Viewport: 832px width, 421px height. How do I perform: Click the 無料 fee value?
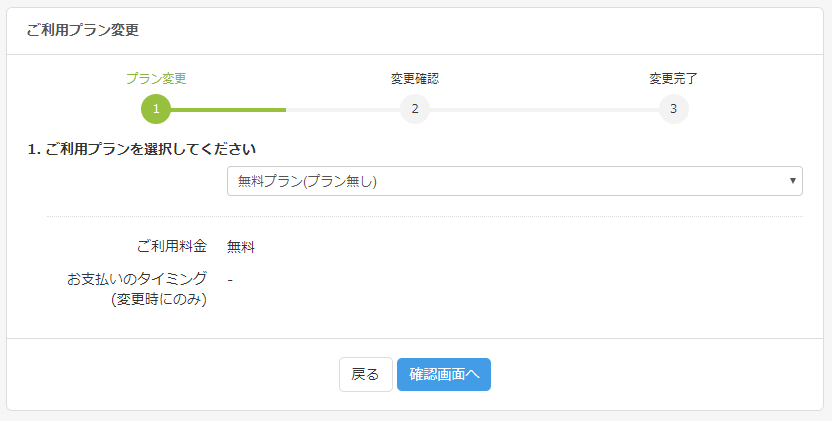click(241, 247)
